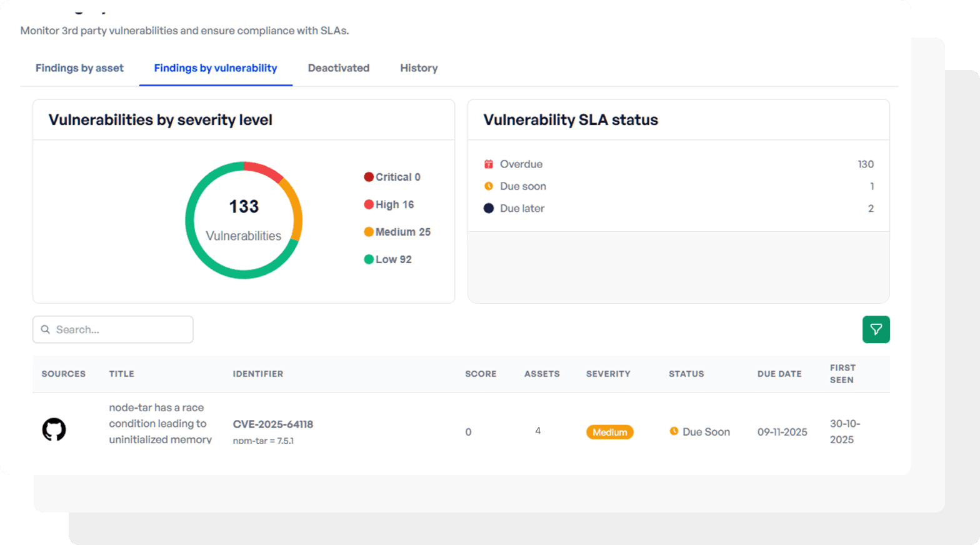Click the GitHub source icon in CVE row
The height and width of the screenshot is (545, 980).
coord(54,429)
